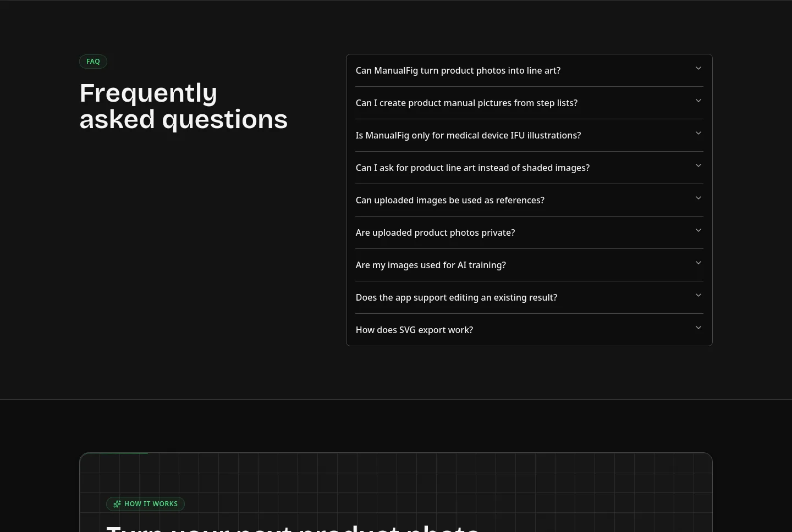Expand chevron for product photos privacy question
The height and width of the screenshot is (532, 792).
click(698, 230)
